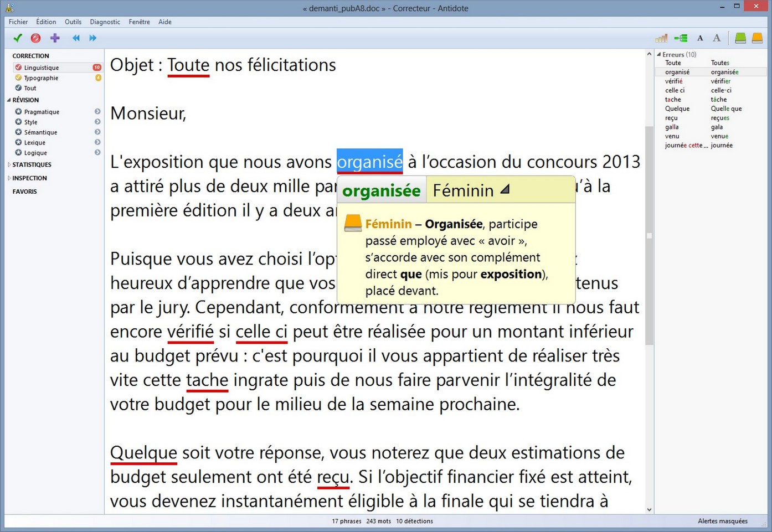772x532 pixels.
Task: Open the Outils menu
Action: click(x=73, y=22)
